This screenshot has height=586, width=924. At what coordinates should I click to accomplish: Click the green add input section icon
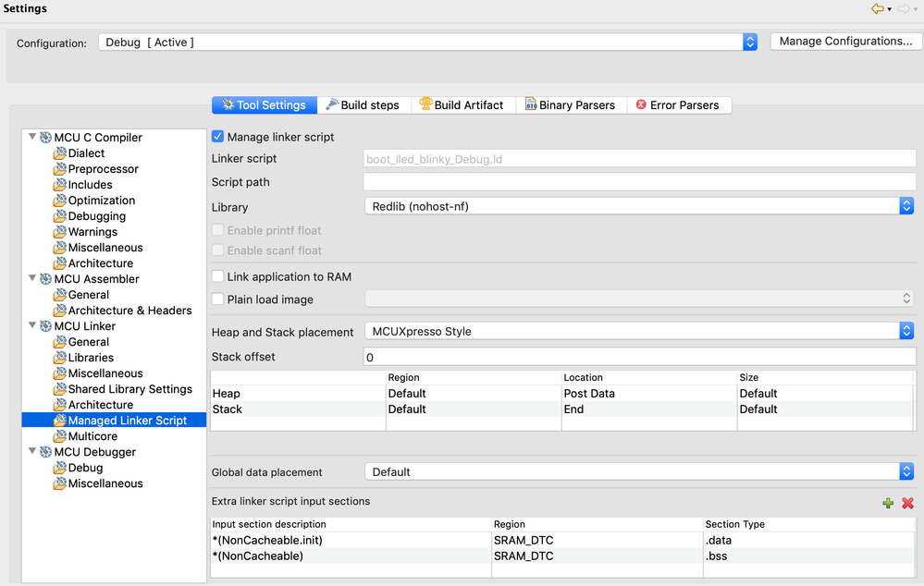[888, 503]
